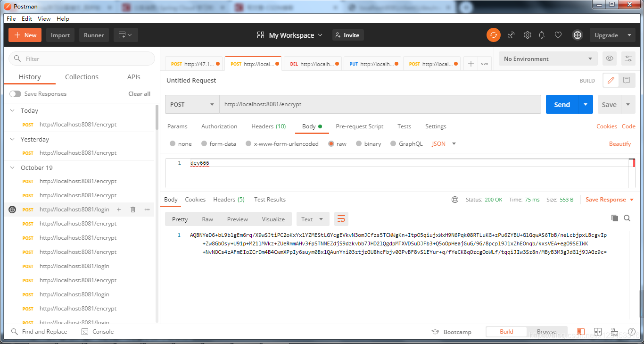The image size is (644, 344).
Task: Toggle the Save Responses switch
Action: pyautogui.click(x=15, y=94)
